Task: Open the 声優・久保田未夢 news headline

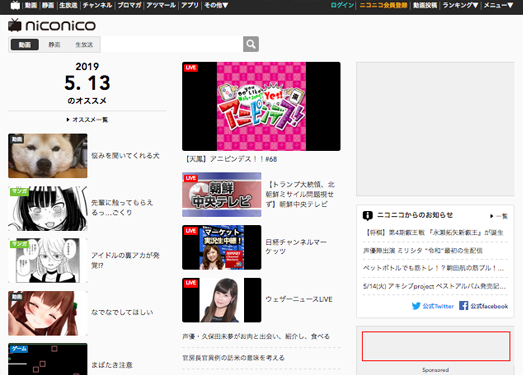Action: point(256,336)
